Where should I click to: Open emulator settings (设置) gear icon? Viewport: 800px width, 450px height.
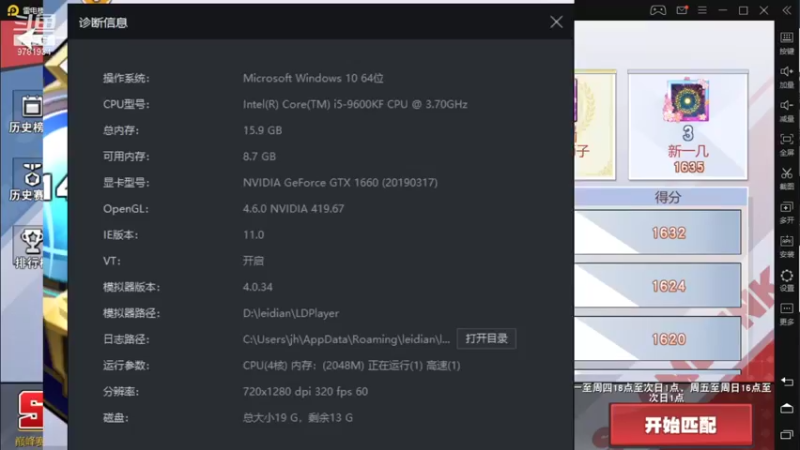pyautogui.click(x=787, y=280)
